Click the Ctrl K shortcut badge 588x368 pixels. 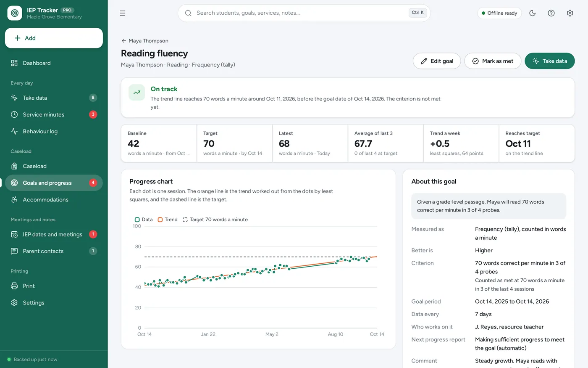[x=417, y=13]
